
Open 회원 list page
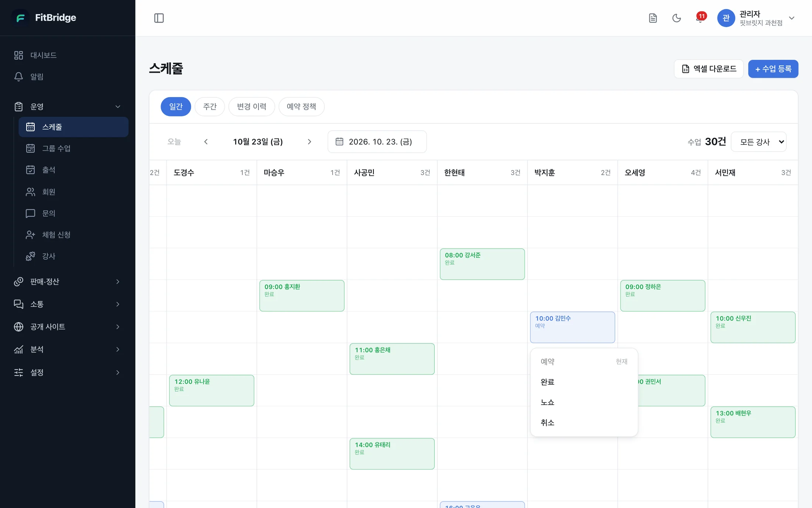(73, 192)
